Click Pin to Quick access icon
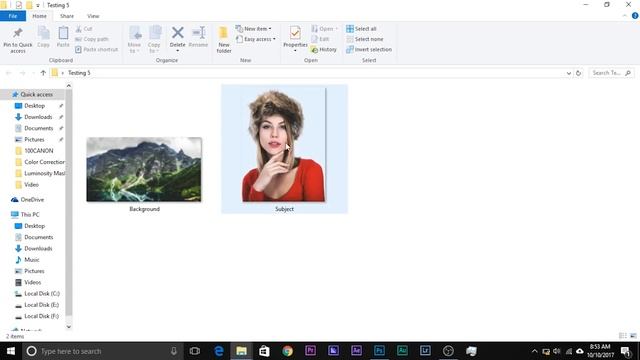640x360 pixels. [18, 33]
